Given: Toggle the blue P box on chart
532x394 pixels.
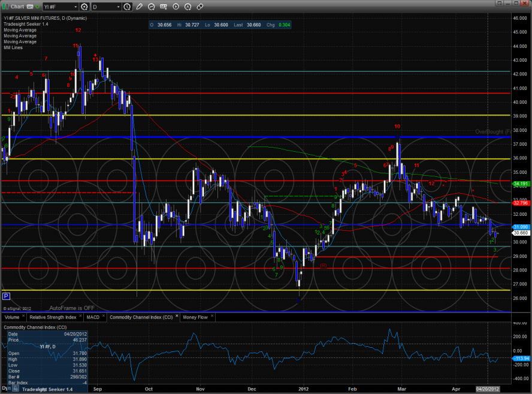Looking at the screenshot, I should (6, 296).
